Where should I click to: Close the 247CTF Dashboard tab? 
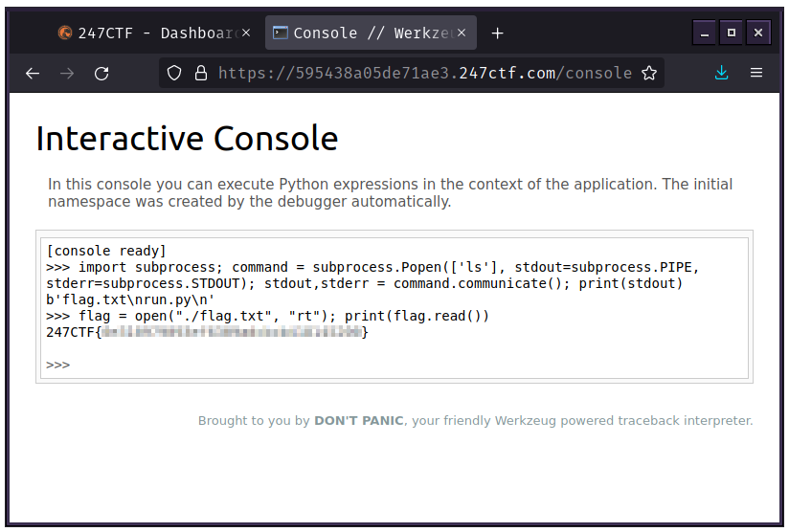[x=246, y=33]
